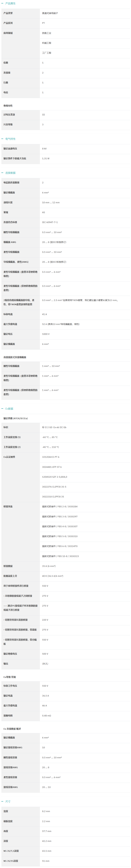Collapse the 连接数据 section
This screenshot has width=131, height=868.
(9, 173)
